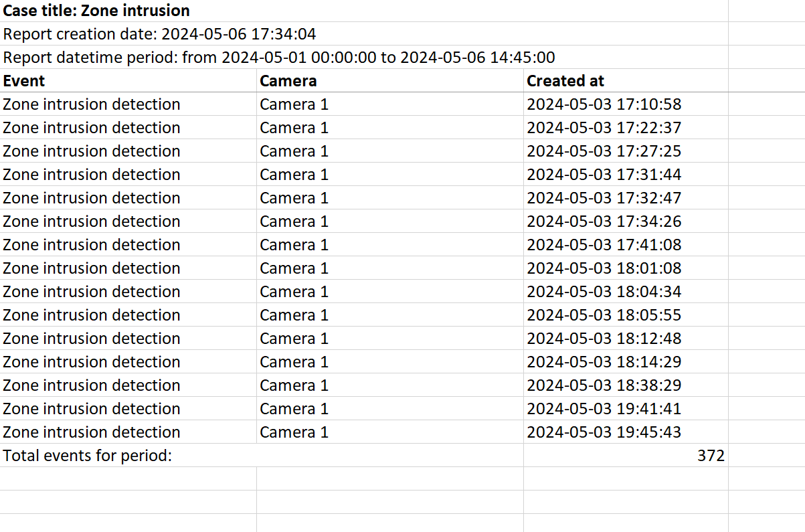
Task: Select timestamp cell 2024-05-03 17:10:58
Action: [604, 104]
